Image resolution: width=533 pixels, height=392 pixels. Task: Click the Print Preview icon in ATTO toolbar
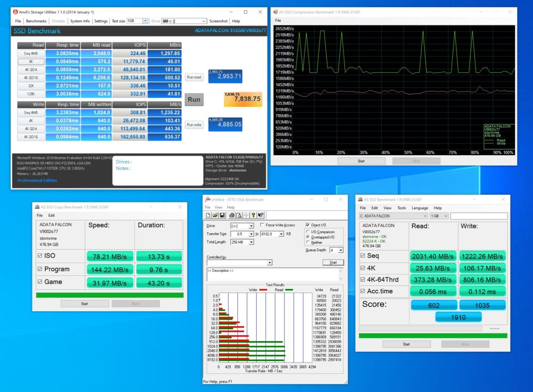239,215
